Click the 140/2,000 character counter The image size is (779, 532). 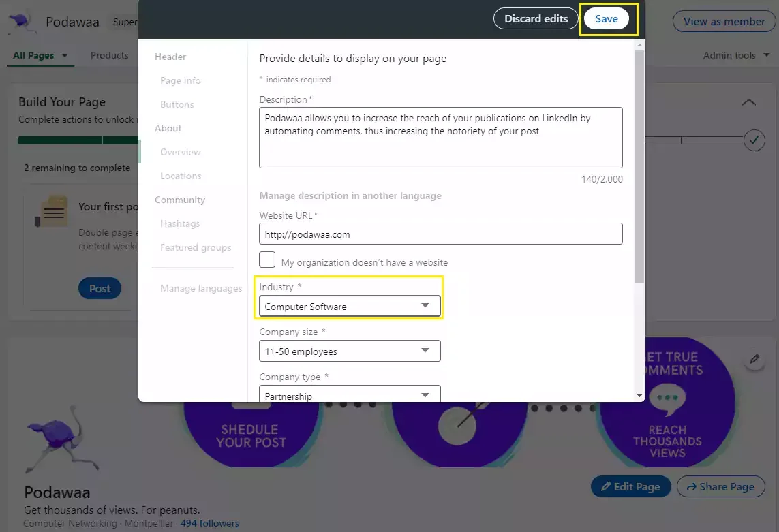pyautogui.click(x=602, y=179)
